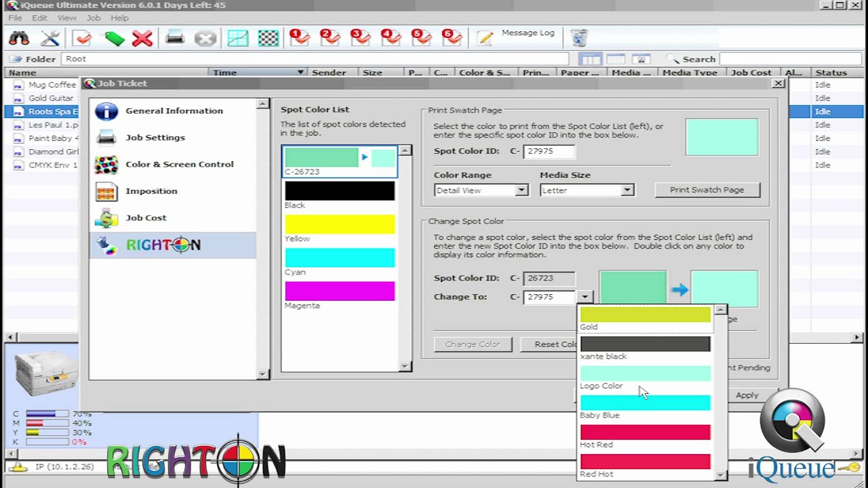Click the numbered 6 checkmark icon

coord(452,38)
